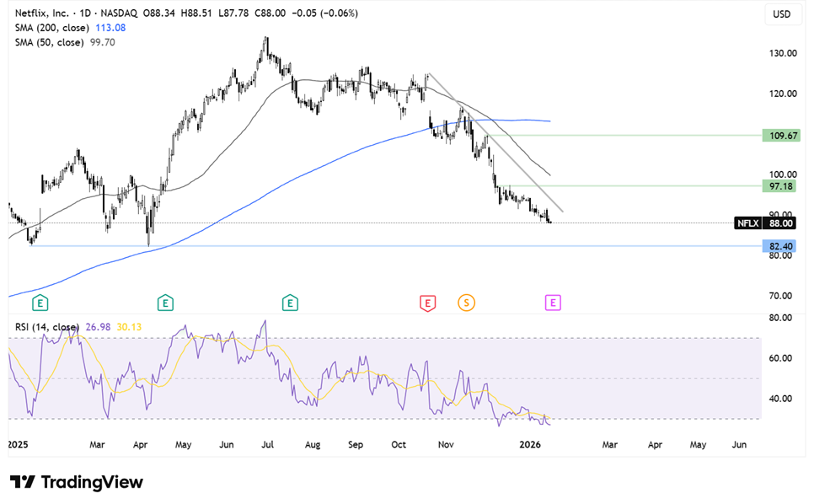This screenshot has height=504, width=814.
Task: Click the 2025 label on time axis
Action: tap(18, 445)
